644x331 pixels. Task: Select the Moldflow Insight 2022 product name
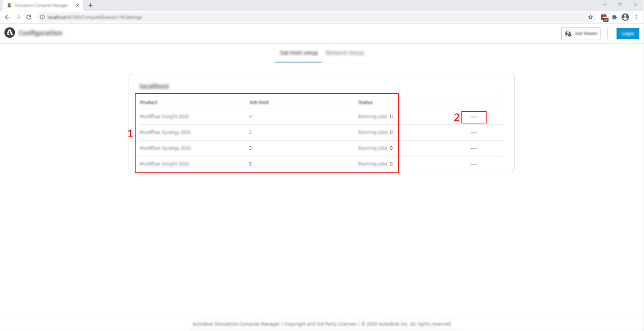(164, 164)
